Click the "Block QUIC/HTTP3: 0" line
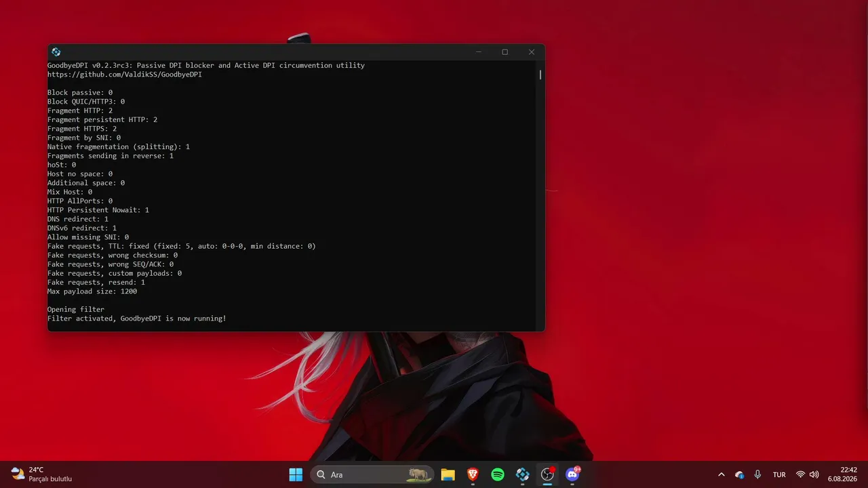The image size is (868, 488). [x=86, y=102]
